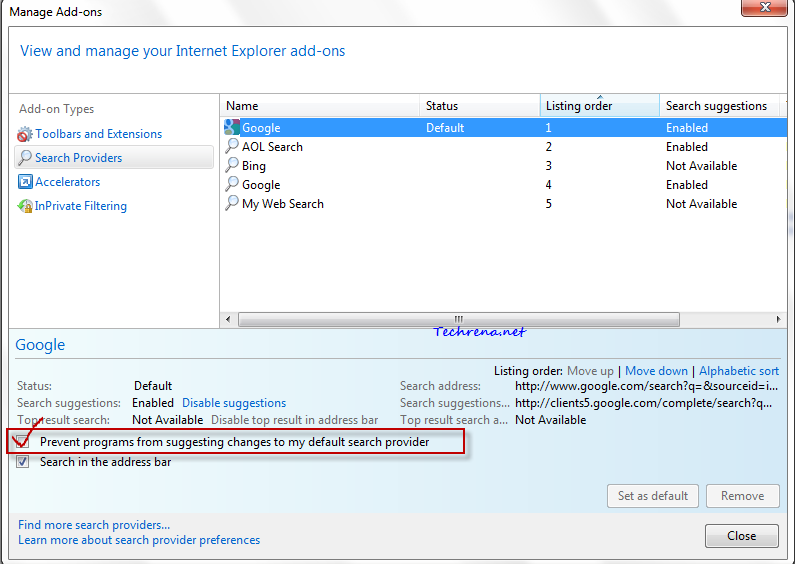The image size is (795, 564).
Task: Click the colored Google provider icon
Action: 232,127
